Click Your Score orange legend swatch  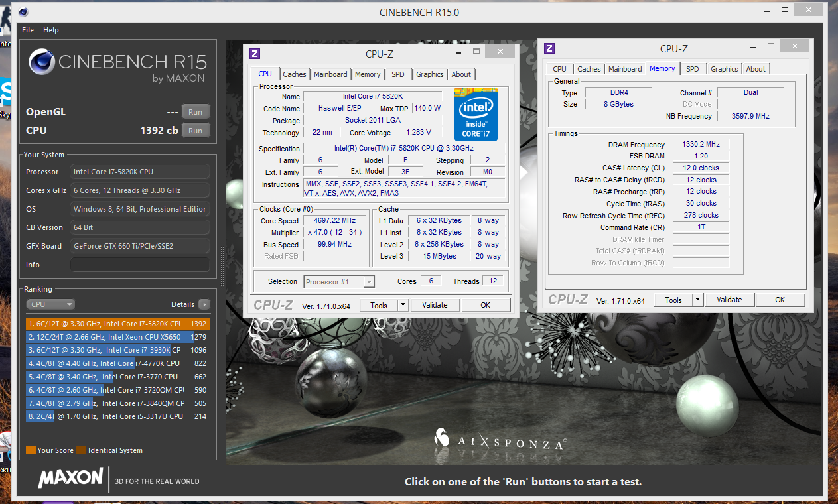tap(31, 450)
